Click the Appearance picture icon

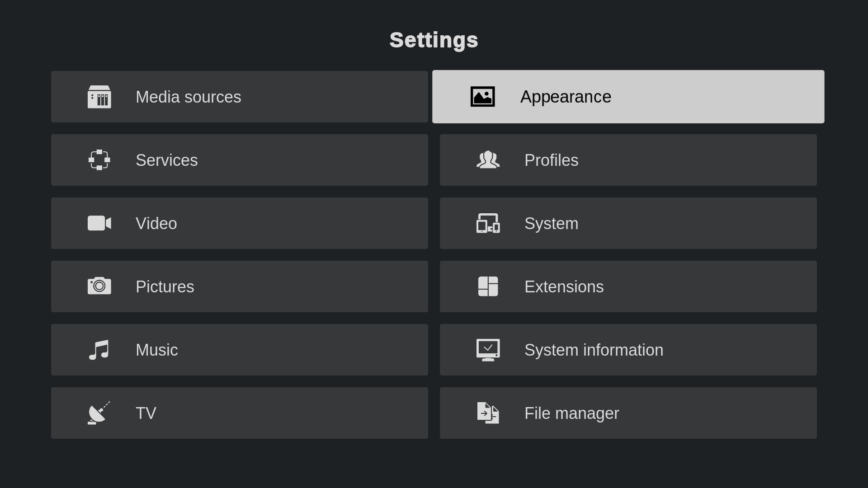(x=482, y=97)
